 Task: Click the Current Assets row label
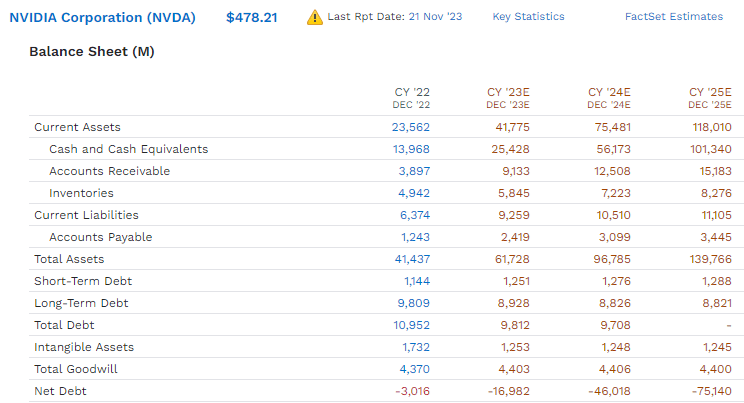(x=77, y=127)
